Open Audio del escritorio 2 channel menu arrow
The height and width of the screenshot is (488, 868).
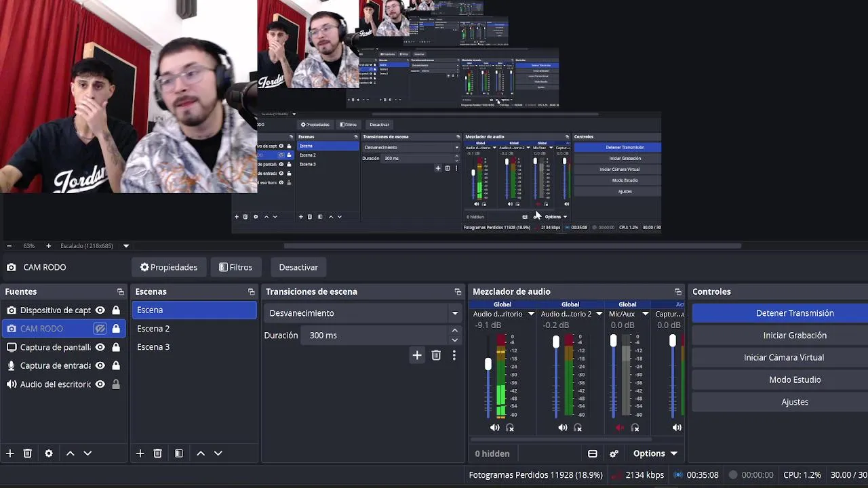pos(599,314)
